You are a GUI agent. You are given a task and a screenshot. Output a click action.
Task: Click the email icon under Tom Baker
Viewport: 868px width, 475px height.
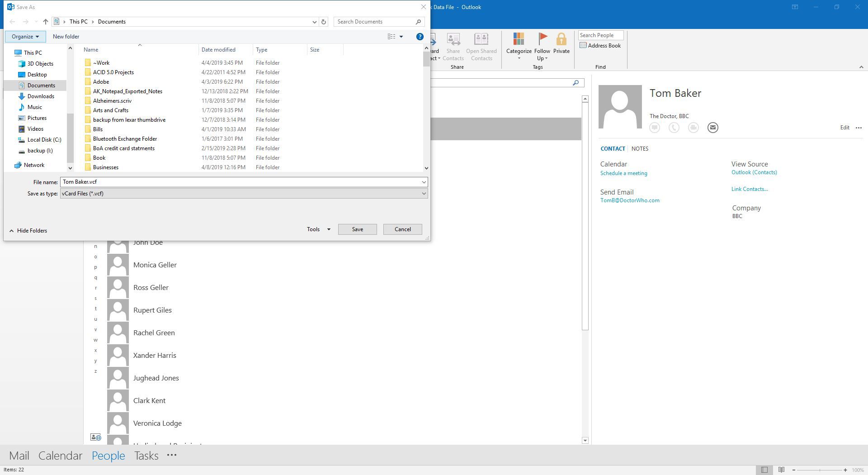[x=712, y=128]
